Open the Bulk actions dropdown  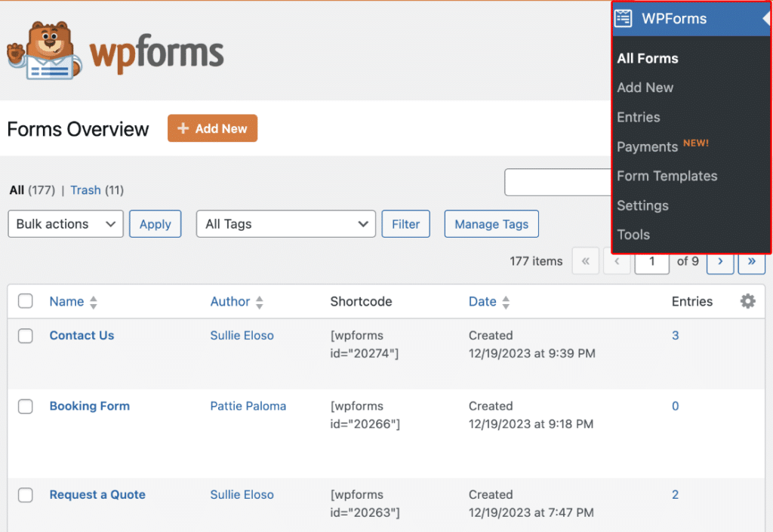click(x=65, y=223)
